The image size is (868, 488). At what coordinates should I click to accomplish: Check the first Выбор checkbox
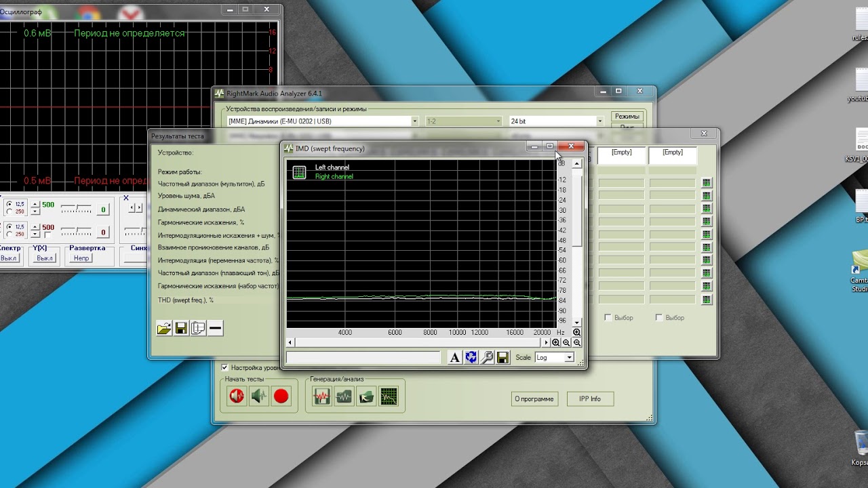click(608, 317)
